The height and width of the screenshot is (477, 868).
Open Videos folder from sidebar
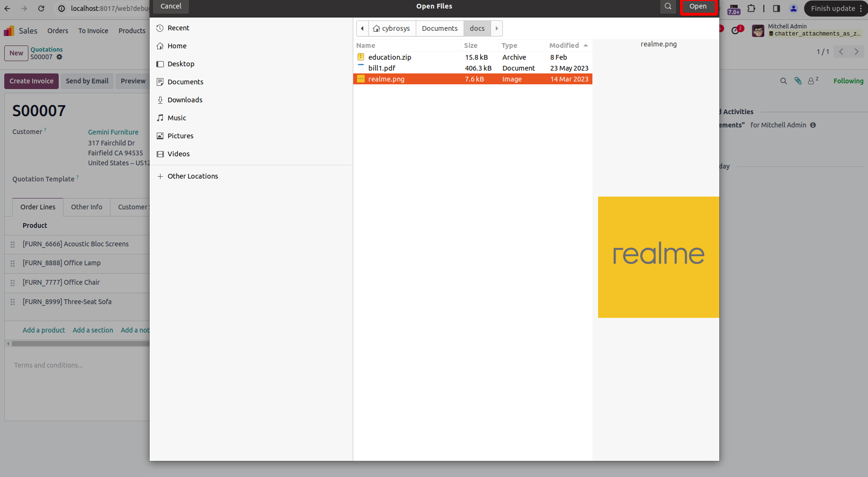179,154
